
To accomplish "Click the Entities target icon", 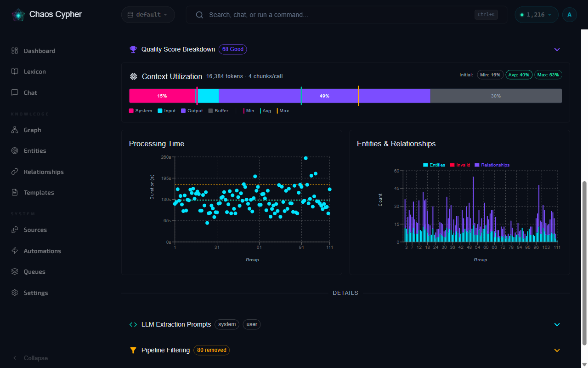I will (x=15, y=151).
